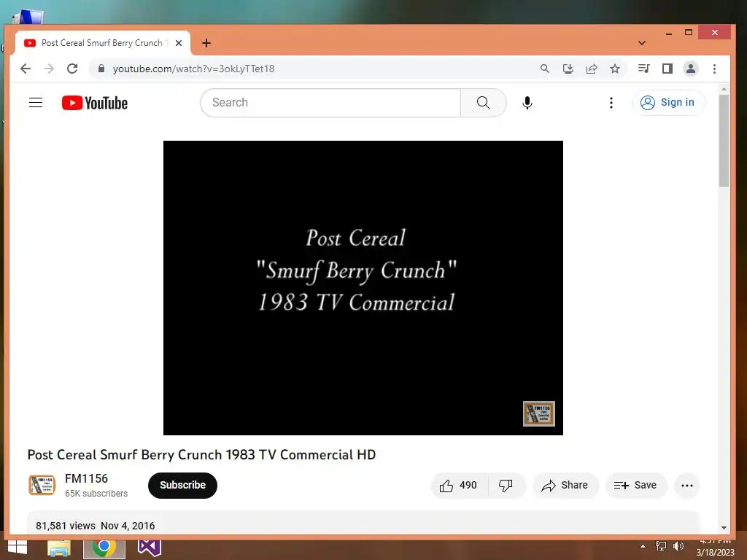
Task: Save the video to a playlist
Action: (636, 485)
